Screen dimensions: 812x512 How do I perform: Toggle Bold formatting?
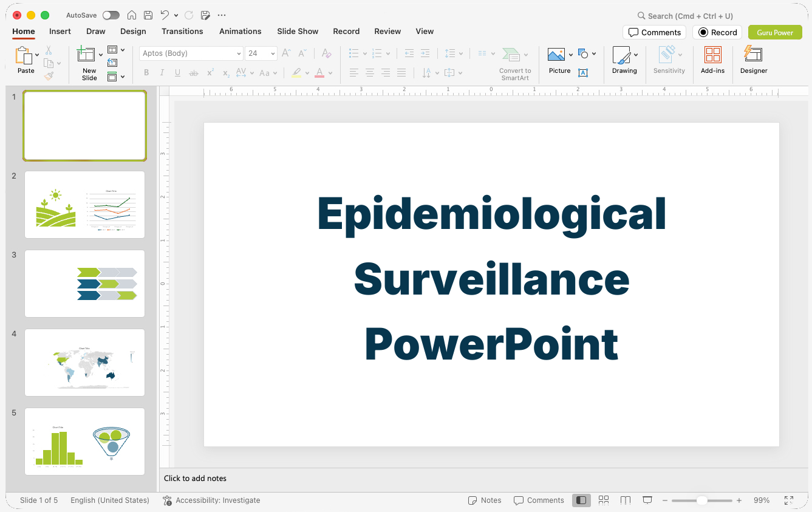[146, 73]
